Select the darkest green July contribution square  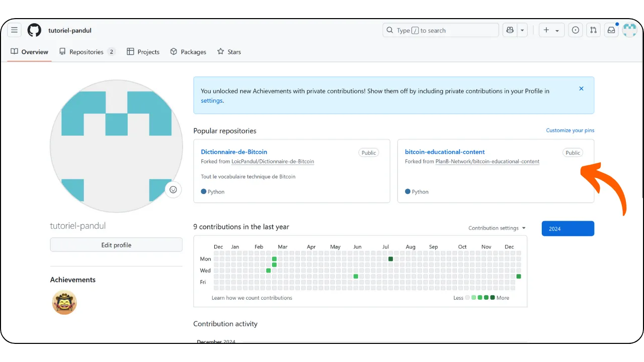pyautogui.click(x=390, y=259)
